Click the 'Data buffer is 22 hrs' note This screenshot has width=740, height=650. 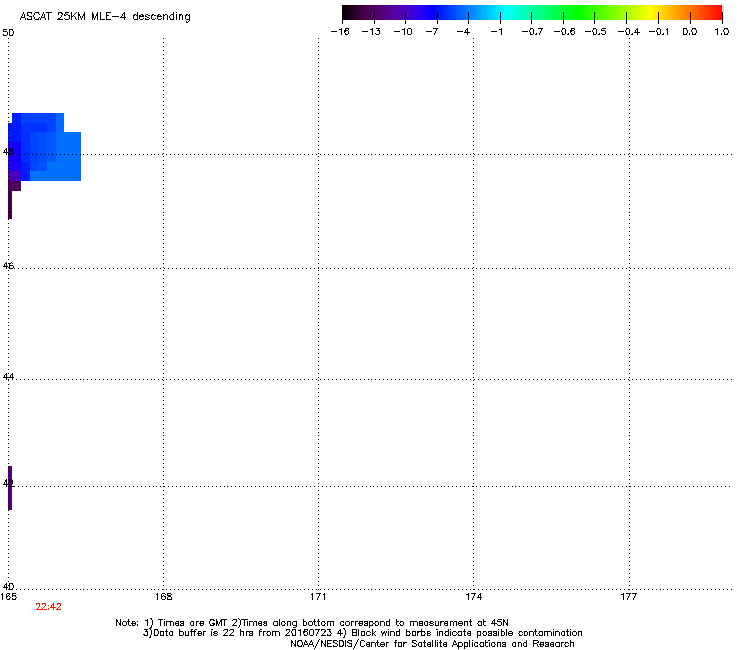click(362, 633)
